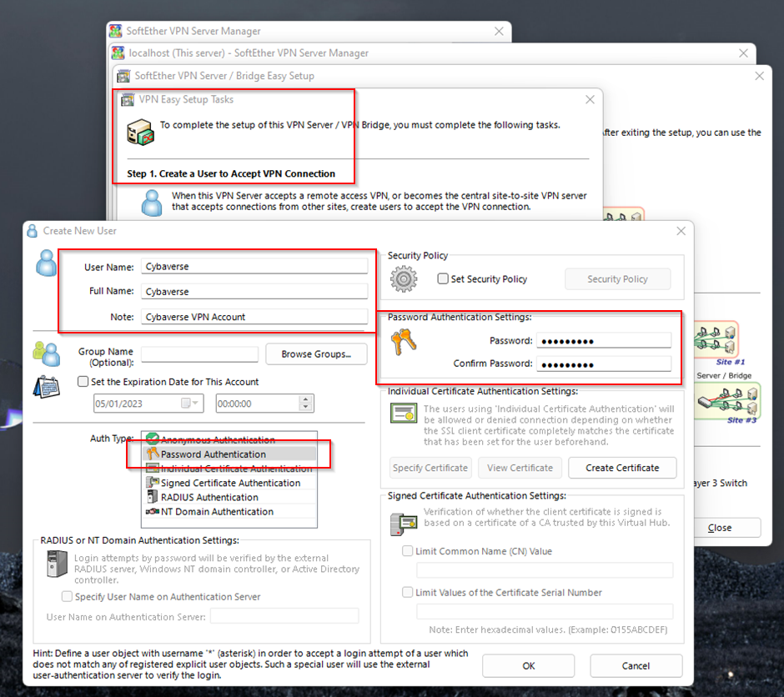Click the Password field

pos(604,341)
